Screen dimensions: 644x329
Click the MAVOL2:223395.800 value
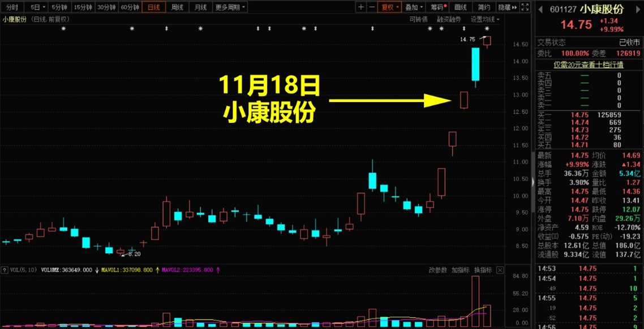point(187,270)
